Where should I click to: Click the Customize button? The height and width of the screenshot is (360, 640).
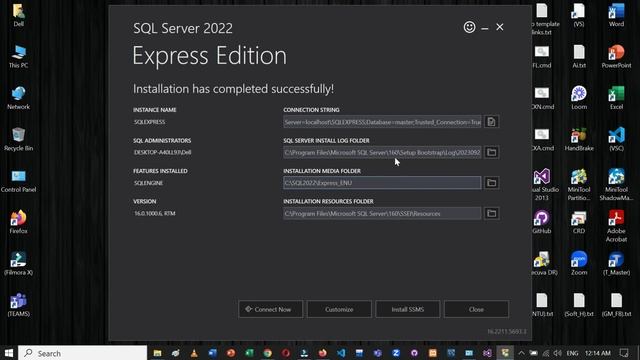[x=339, y=309]
